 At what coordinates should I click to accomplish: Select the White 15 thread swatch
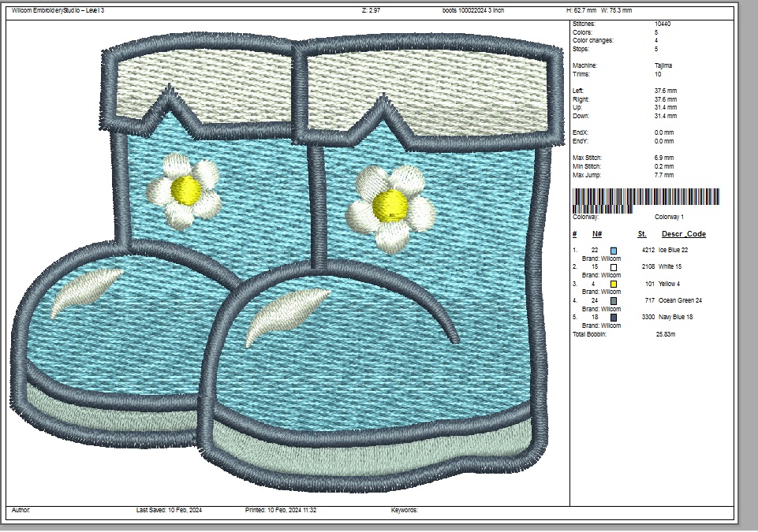[614, 267]
